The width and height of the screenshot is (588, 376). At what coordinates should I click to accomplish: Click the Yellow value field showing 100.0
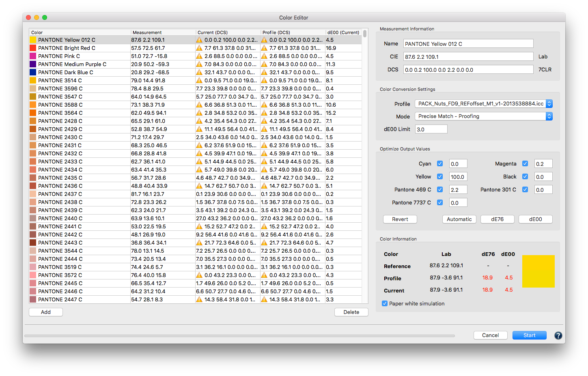tap(458, 177)
